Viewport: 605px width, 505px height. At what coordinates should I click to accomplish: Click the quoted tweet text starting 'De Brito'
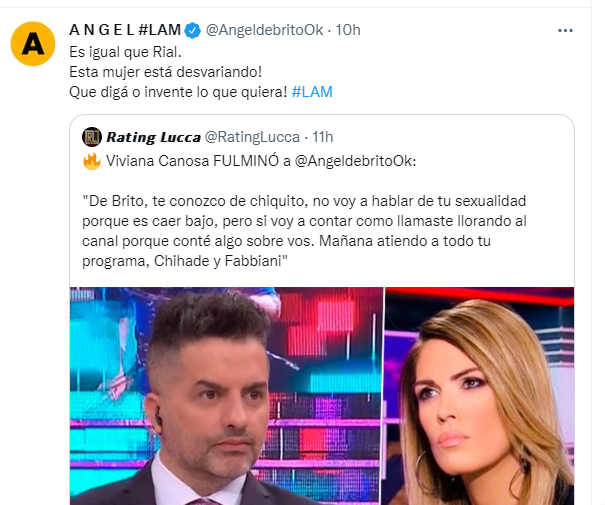[304, 231]
